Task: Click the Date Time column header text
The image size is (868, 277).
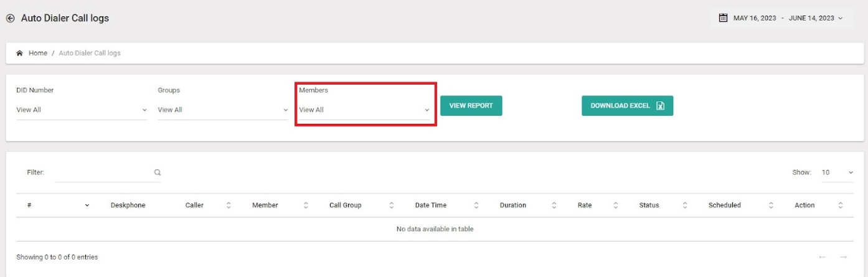Action: 431,205
